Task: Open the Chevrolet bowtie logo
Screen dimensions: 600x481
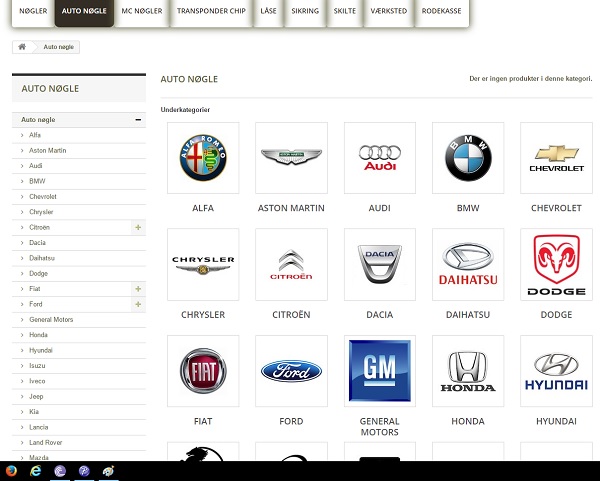Action: [x=556, y=158]
